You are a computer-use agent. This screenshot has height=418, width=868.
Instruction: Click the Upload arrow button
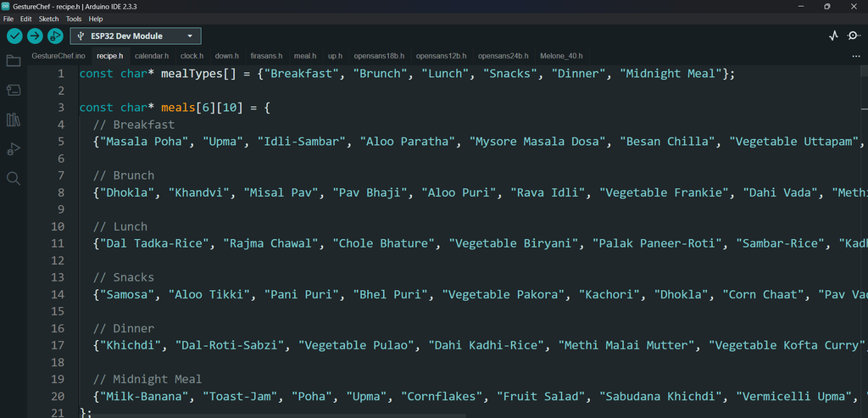pos(35,36)
